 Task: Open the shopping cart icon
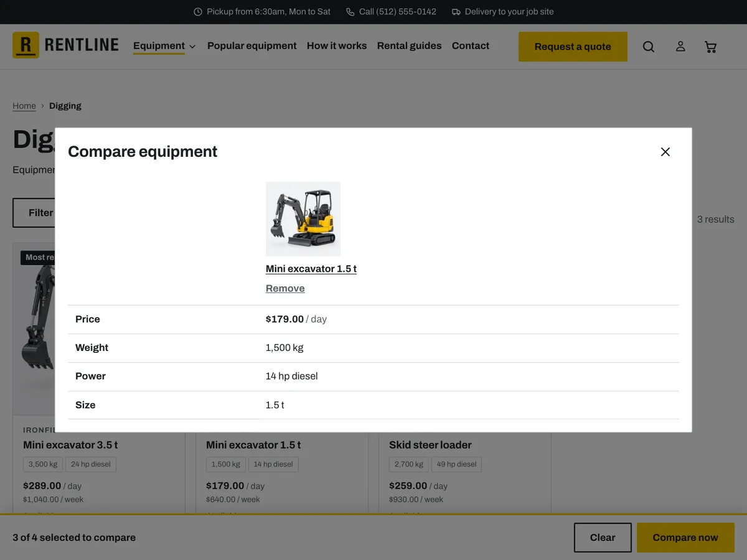[x=710, y=47]
